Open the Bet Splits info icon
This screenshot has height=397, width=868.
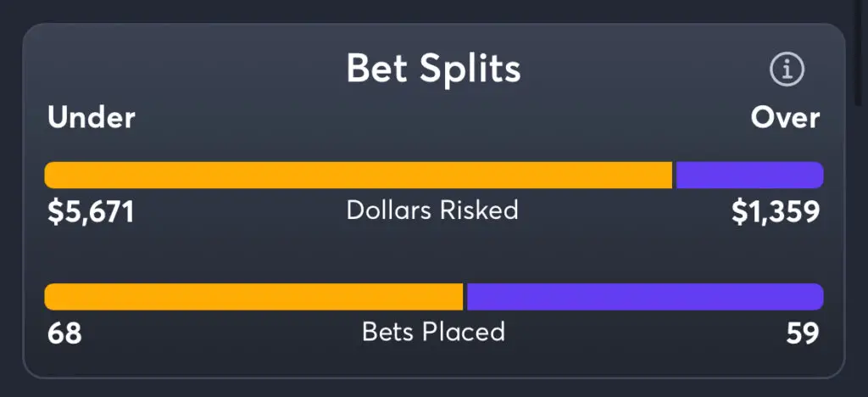point(787,70)
